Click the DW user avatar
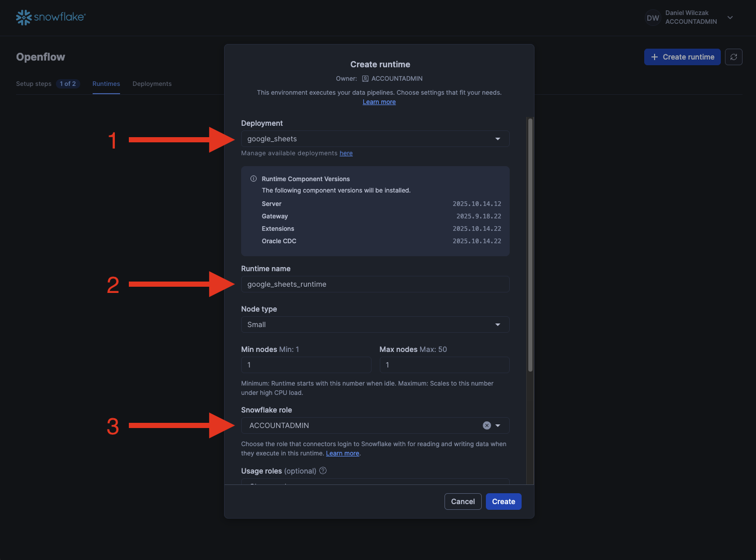The height and width of the screenshot is (560, 756). click(x=653, y=18)
